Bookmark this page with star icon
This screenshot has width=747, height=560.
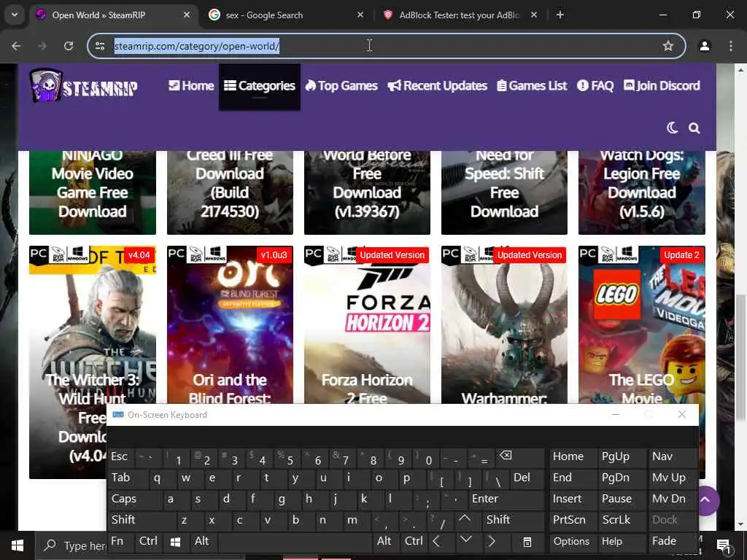(668, 46)
